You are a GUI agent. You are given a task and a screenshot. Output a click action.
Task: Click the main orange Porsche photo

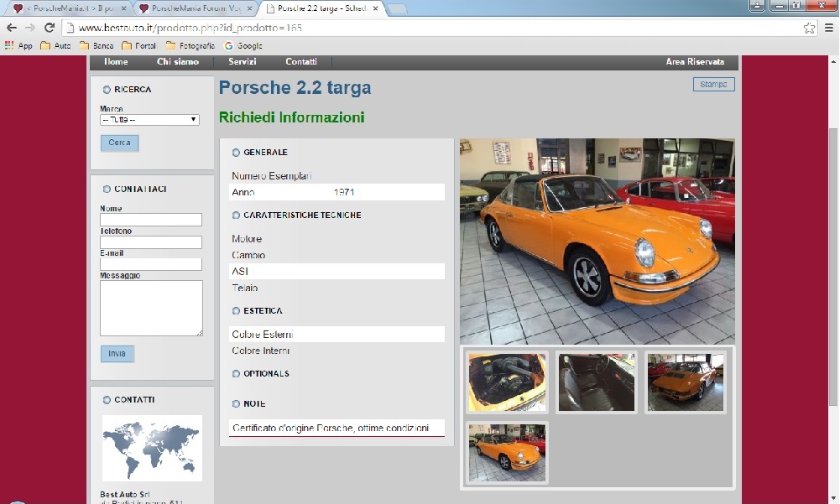(597, 241)
